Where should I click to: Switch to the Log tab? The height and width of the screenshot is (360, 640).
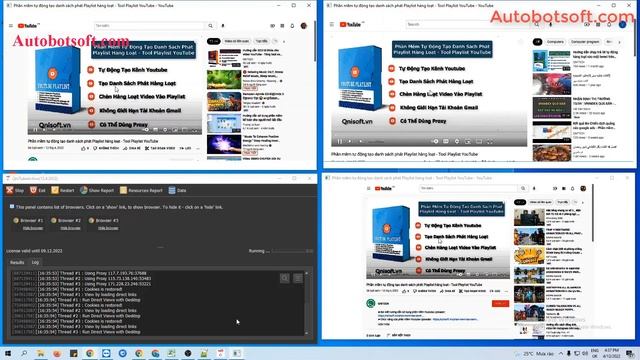pyautogui.click(x=35, y=262)
